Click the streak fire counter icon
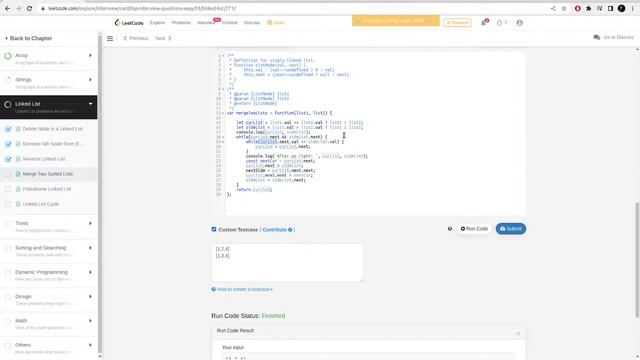The width and height of the screenshot is (640, 360). (499, 23)
